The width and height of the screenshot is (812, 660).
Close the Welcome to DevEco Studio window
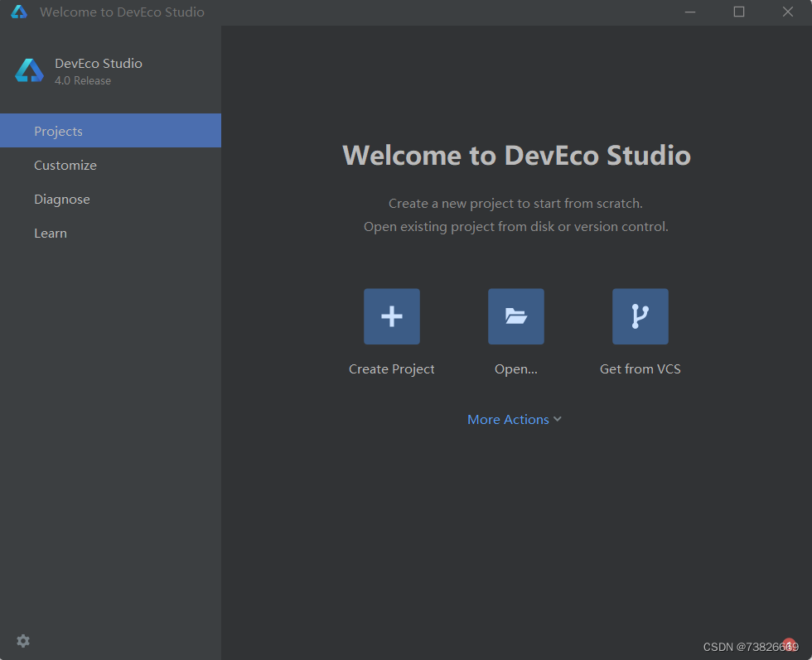[x=788, y=12]
